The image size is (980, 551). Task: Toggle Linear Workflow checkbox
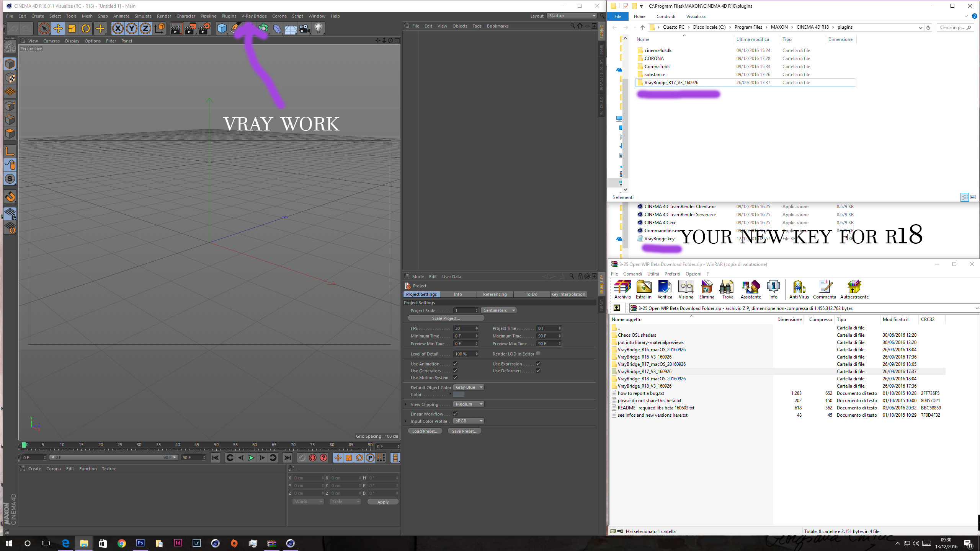click(456, 414)
